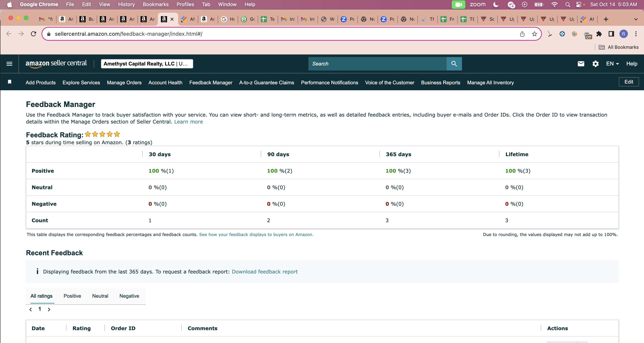Go to next feedback page
The height and width of the screenshot is (343, 644).
coord(49,309)
